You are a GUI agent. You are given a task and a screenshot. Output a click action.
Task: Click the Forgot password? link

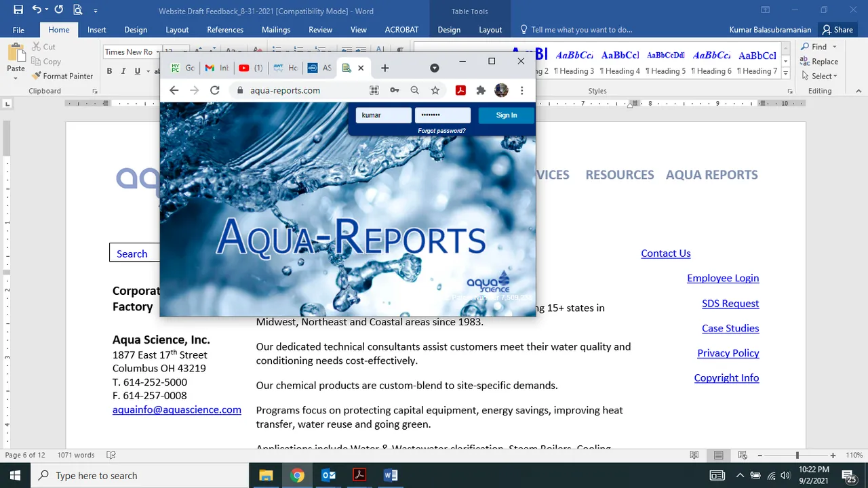[x=441, y=131]
